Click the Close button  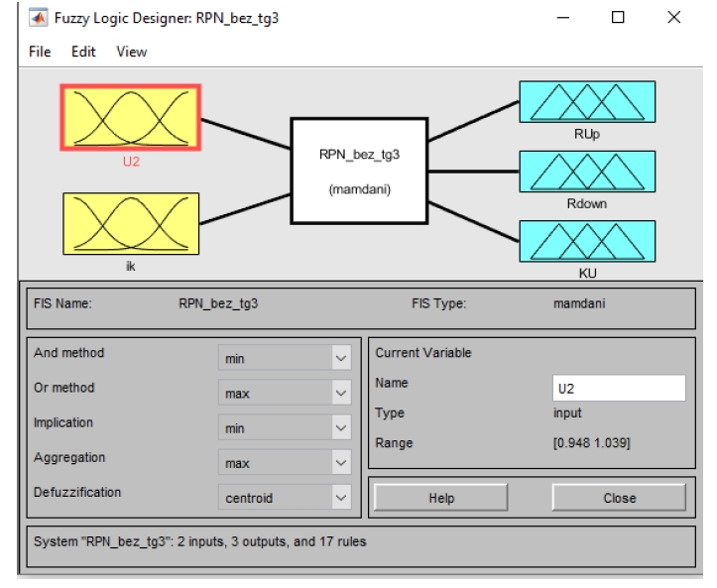(619, 498)
